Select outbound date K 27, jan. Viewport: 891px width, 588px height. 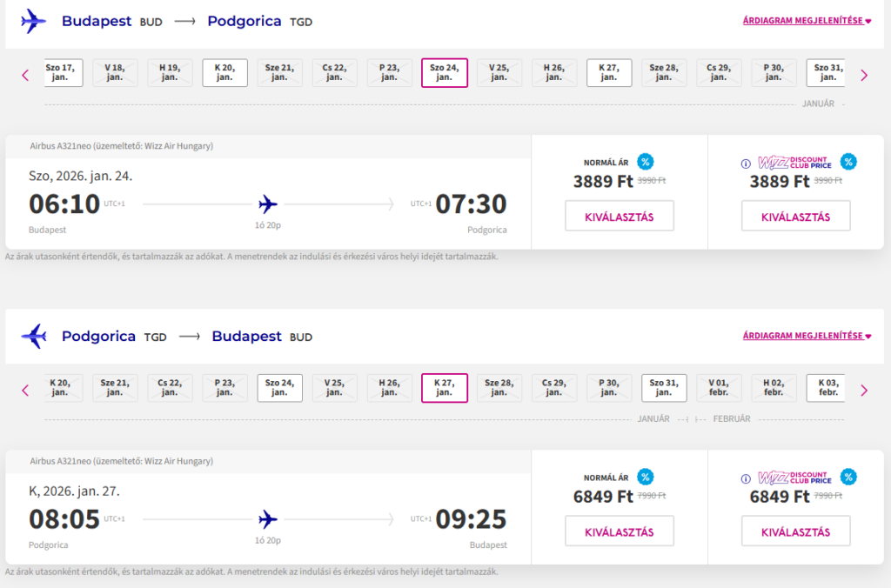[609, 73]
